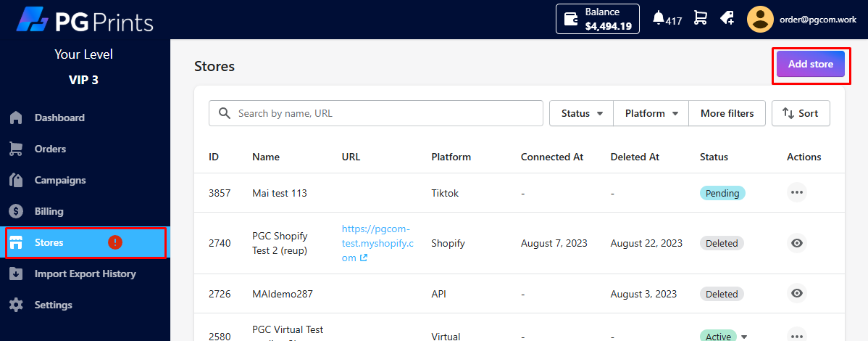This screenshot has width=868, height=341.
Task: Click the Add store button
Action: tap(810, 64)
